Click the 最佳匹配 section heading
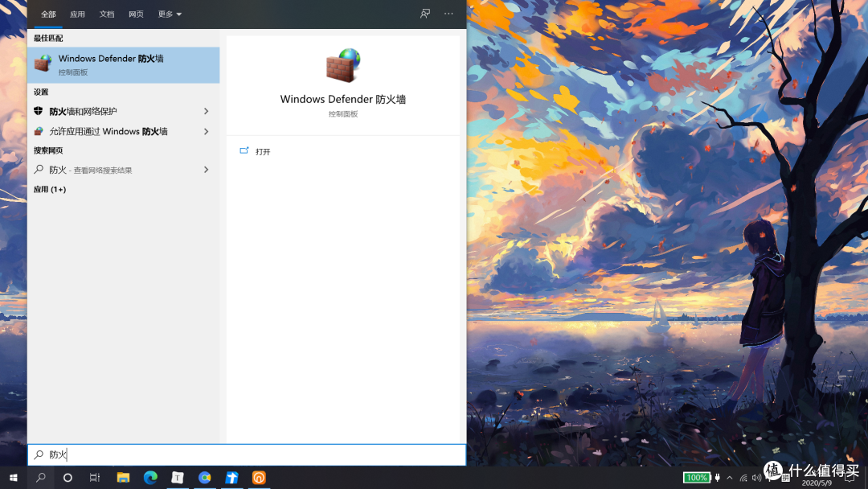This screenshot has height=489, width=868. point(48,39)
